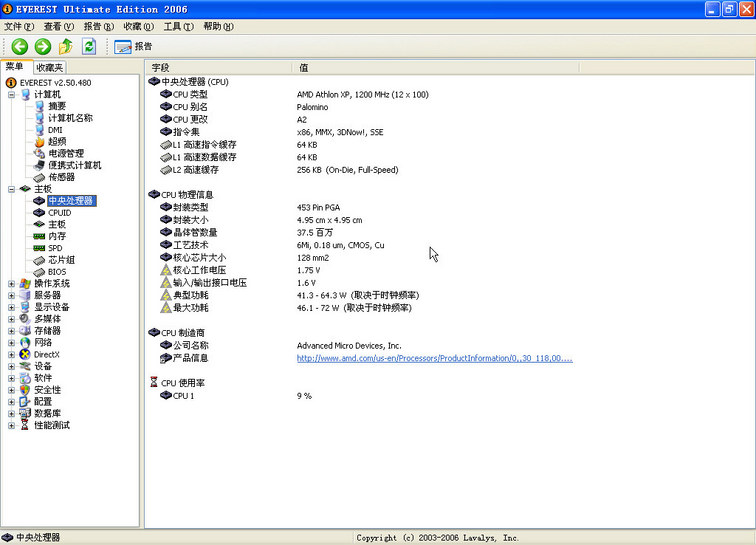Click the Refresh toolbar icon
The height and width of the screenshot is (545, 756).
89,46
